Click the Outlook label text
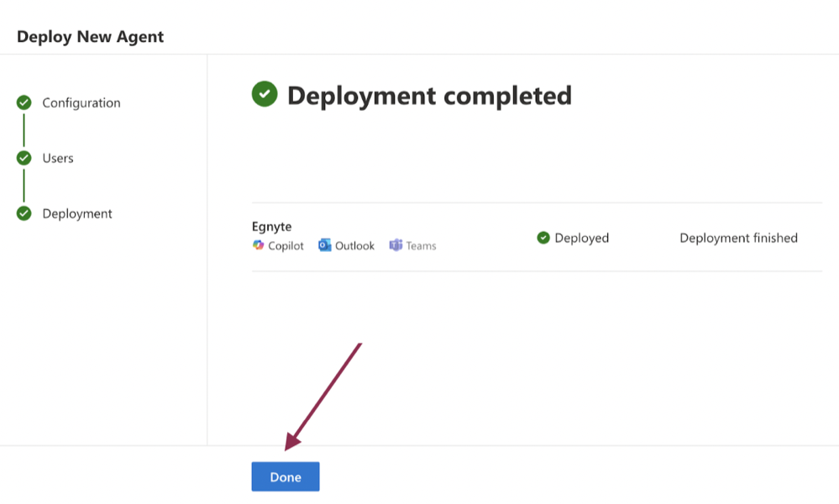This screenshot has width=839, height=504. [353, 244]
